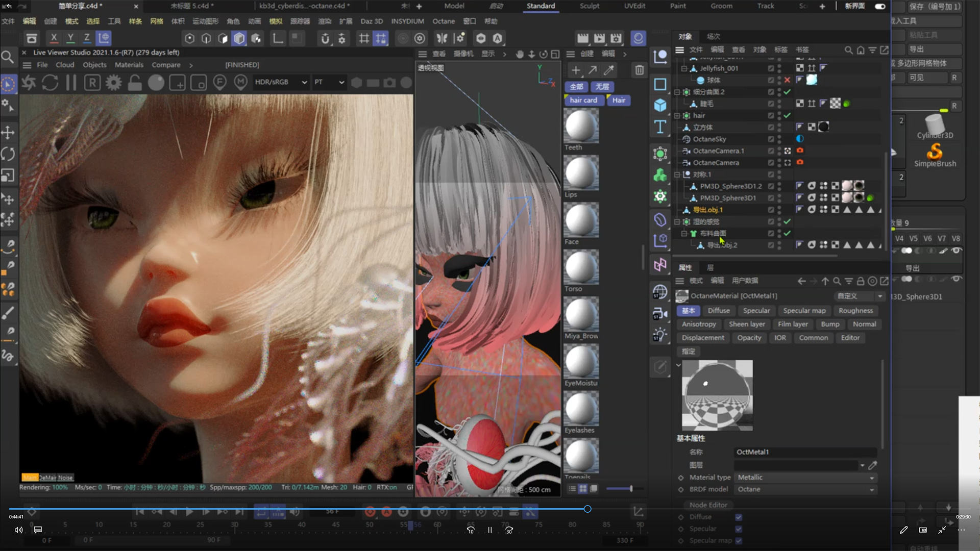Select the Move tool in left toolbar
The image size is (980, 551).
(x=8, y=133)
